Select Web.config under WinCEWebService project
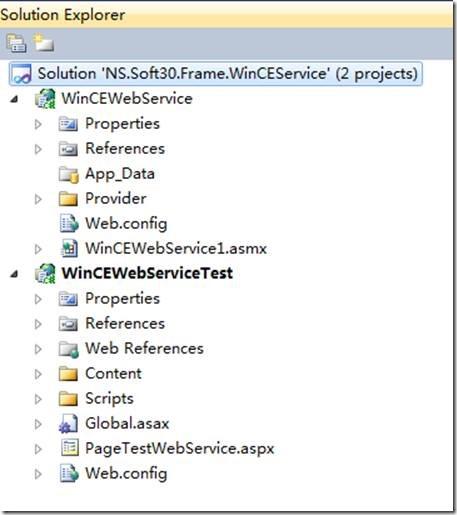This screenshot has height=515, width=457. (126, 224)
